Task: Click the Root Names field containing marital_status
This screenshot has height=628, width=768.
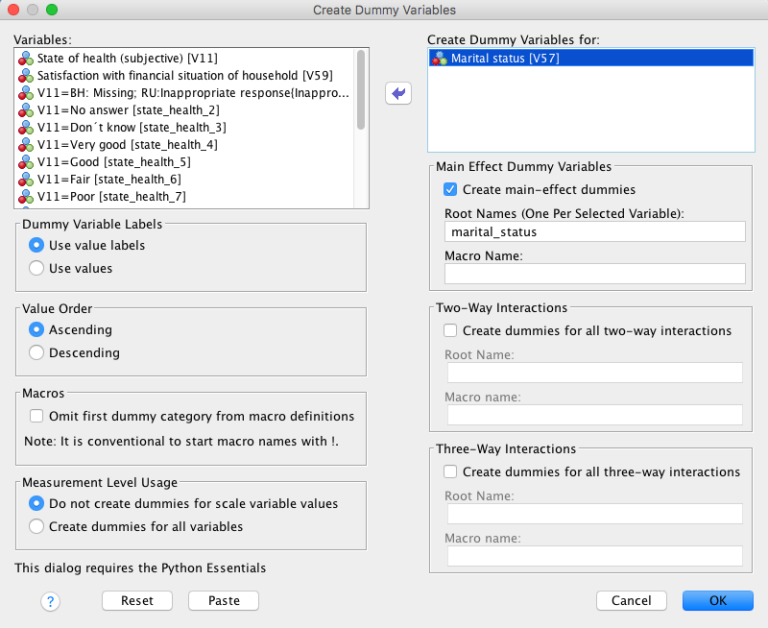Action: pyautogui.click(x=595, y=232)
